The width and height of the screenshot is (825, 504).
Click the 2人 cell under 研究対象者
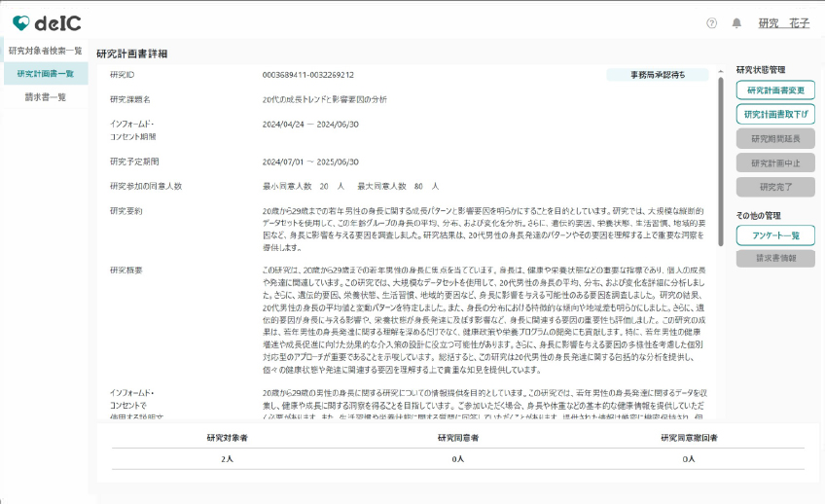tap(228, 459)
